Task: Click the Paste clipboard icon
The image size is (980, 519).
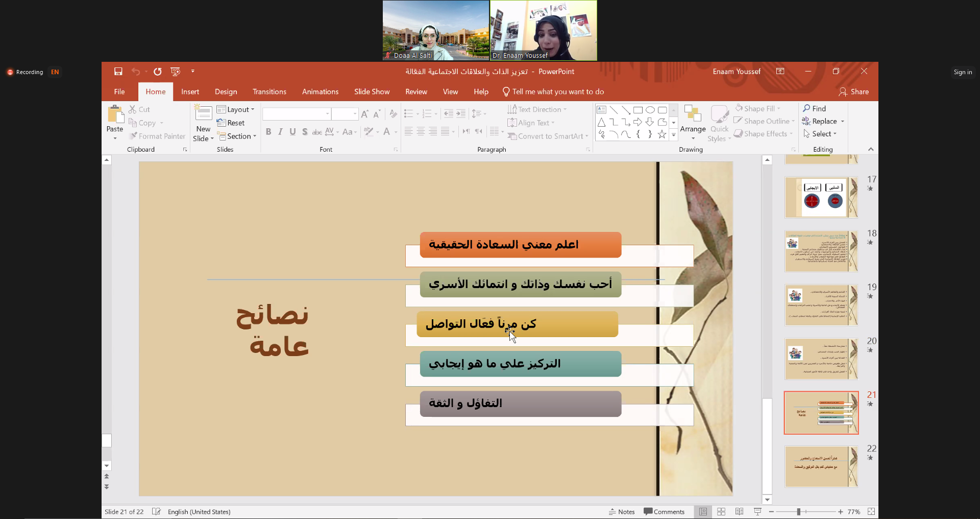Action: coord(115,116)
